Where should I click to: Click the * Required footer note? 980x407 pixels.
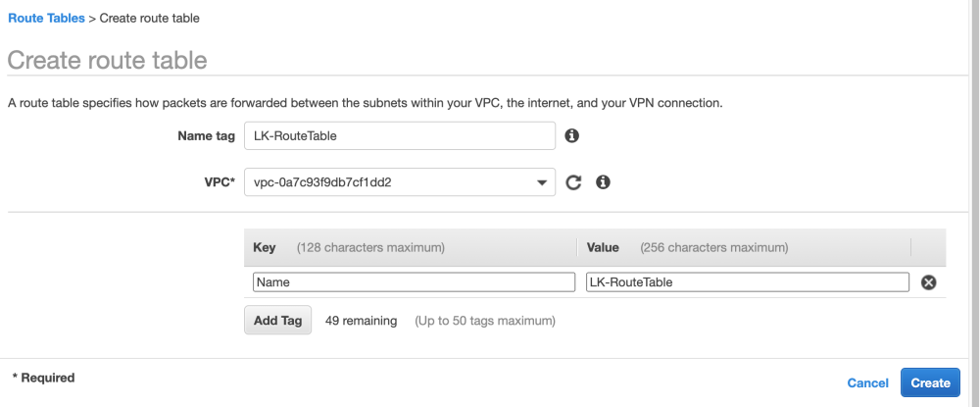43,378
